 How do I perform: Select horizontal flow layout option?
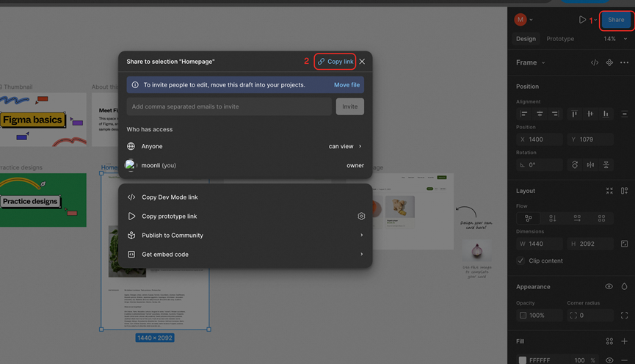point(577,218)
